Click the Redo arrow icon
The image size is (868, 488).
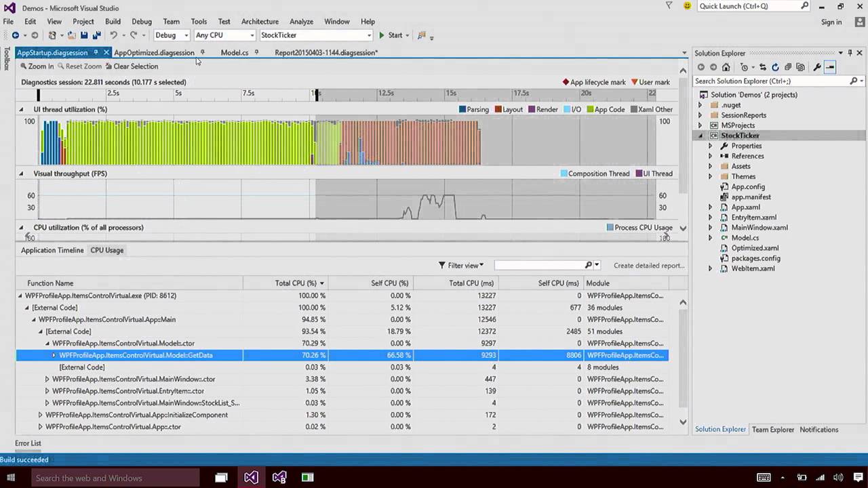[x=134, y=35]
